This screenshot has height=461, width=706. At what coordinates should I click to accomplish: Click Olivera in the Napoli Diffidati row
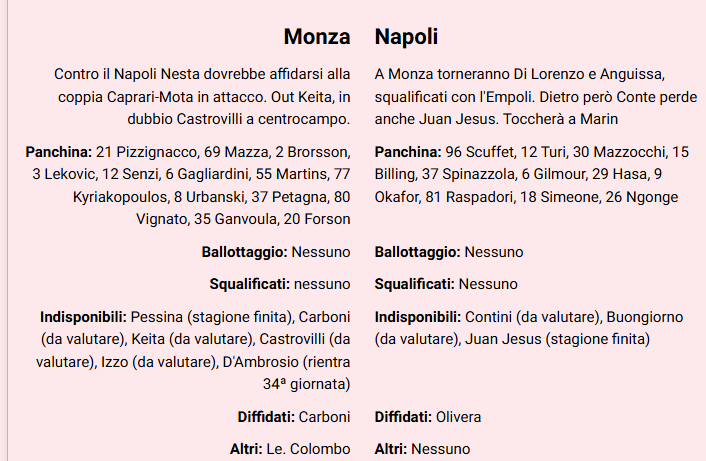[460, 417]
